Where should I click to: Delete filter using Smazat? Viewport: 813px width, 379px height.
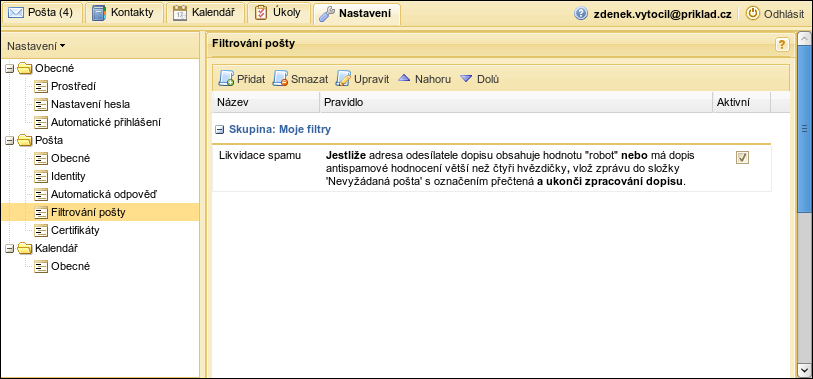click(x=300, y=79)
